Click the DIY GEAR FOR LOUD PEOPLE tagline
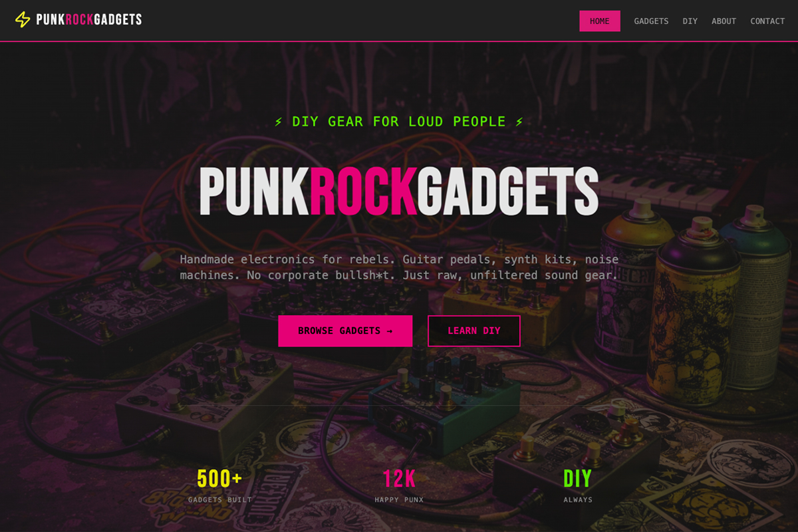The image size is (798, 532). [399, 122]
